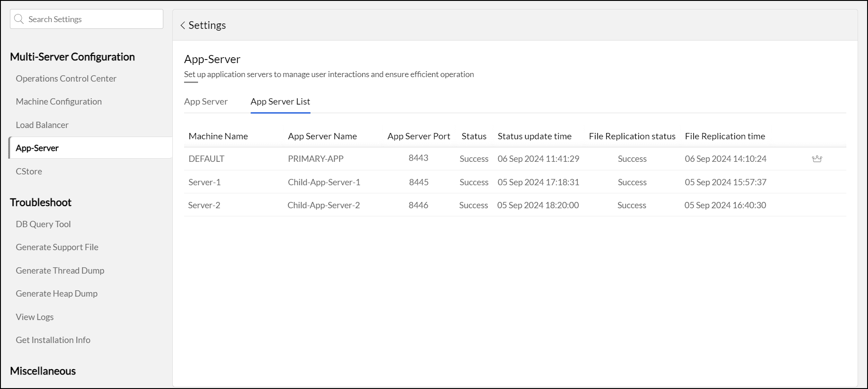The image size is (868, 389).
Task: Switch to the App Server tab
Action: click(x=206, y=101)
